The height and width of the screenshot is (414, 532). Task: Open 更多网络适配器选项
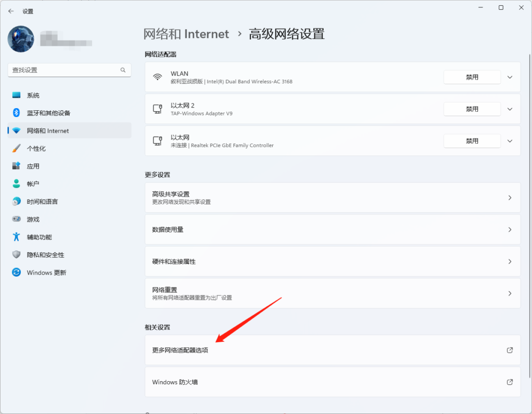click(332, 350)
